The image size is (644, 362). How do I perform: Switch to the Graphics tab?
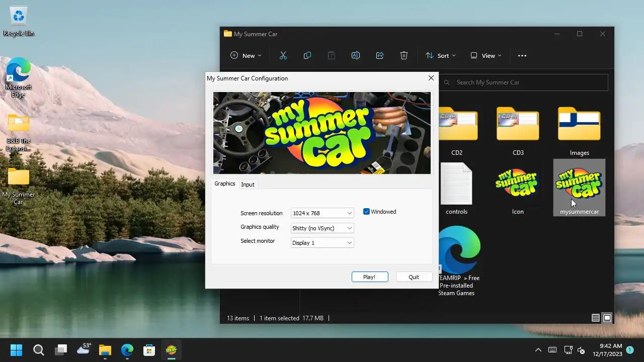click(x=224, y=184)
